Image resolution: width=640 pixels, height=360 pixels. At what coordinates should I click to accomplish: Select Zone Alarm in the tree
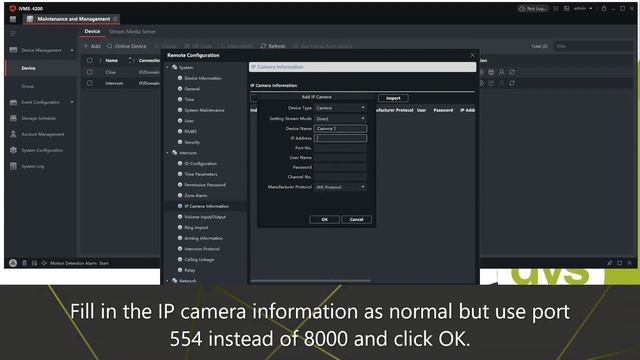point(196,196)
